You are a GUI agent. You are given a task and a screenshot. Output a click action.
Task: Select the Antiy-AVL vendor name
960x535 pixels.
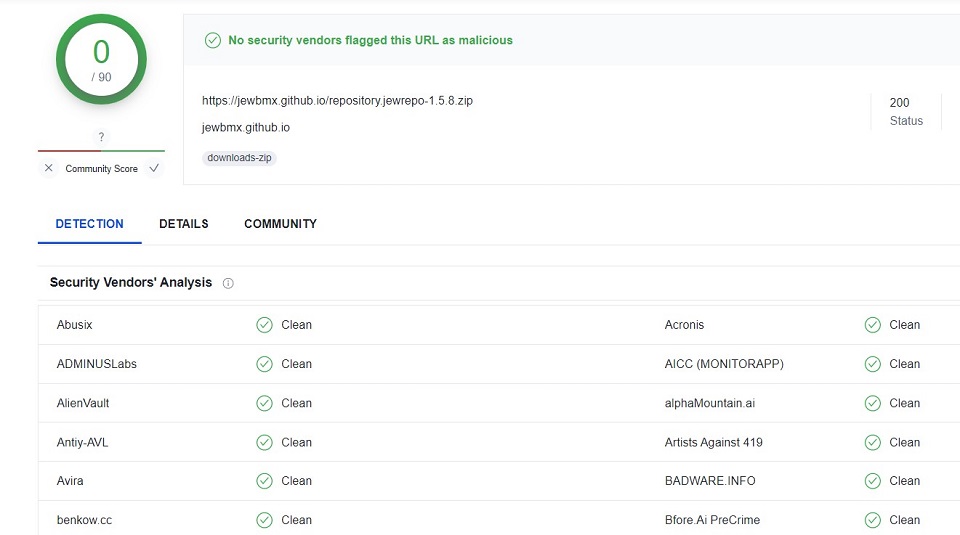coord(82,443)
